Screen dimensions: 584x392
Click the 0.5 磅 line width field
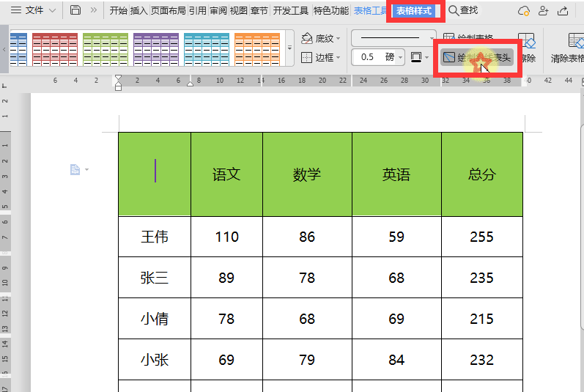[x=374, y=57]
